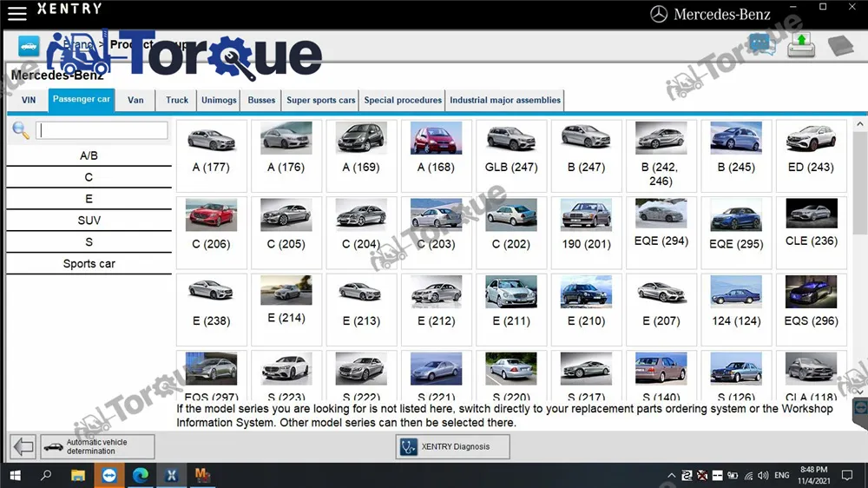The height and width of the screenshot is (488, 868).
Task: Select model 124 (124)
Action: (736, 310)
